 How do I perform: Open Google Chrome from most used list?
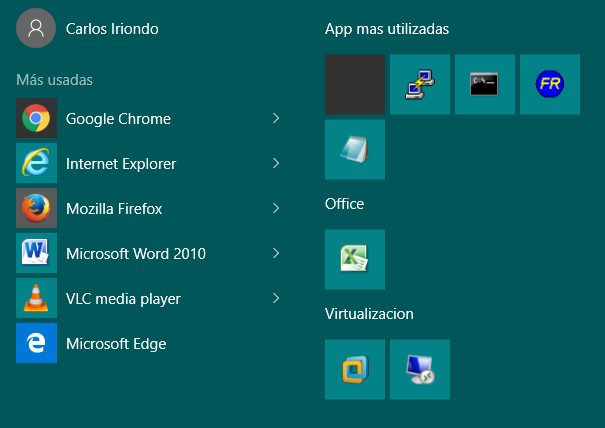[118, 119]
